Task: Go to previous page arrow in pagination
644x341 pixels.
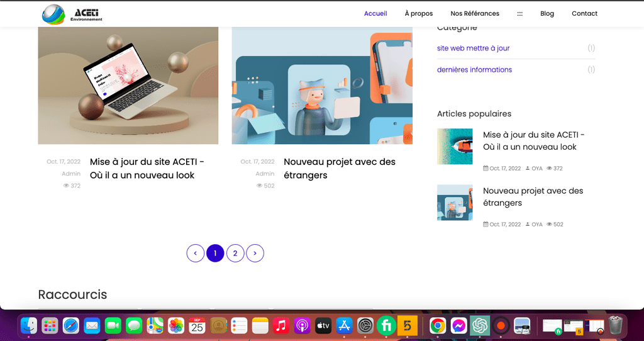Action: (x=196, y=253)
